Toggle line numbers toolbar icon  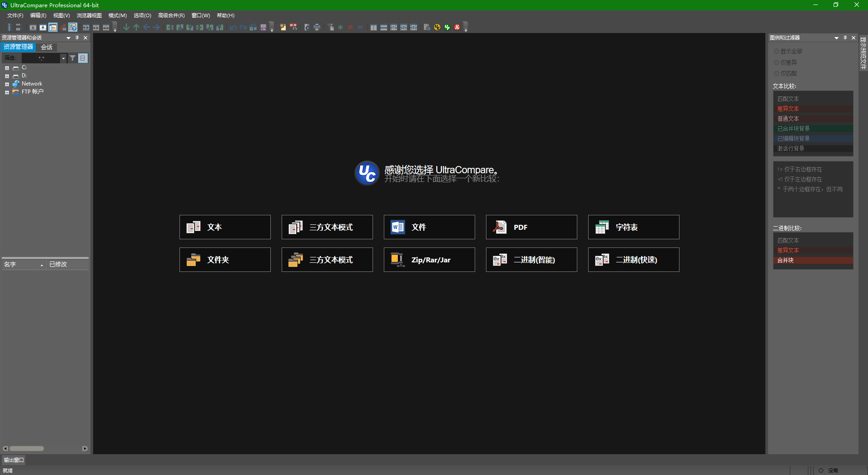tap(9, 27)
